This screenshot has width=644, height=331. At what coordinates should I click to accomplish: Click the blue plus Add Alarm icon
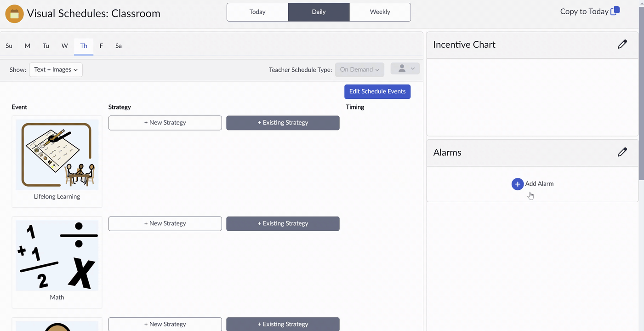[x=518, y=184]
